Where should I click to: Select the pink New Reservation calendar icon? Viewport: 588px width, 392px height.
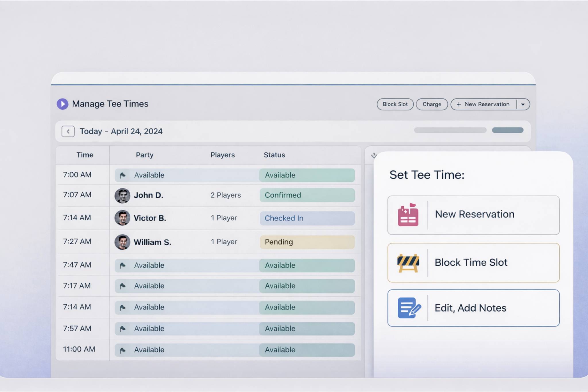pyautogui.click(x=409, y=215)
